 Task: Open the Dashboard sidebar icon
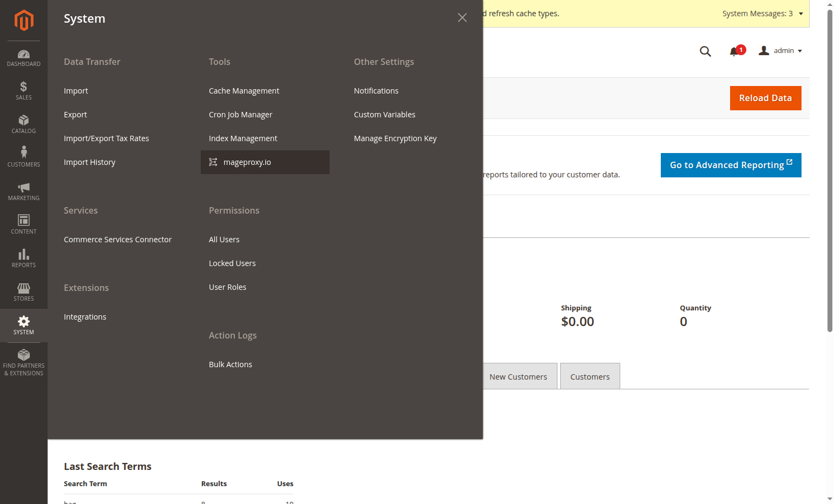24,58
